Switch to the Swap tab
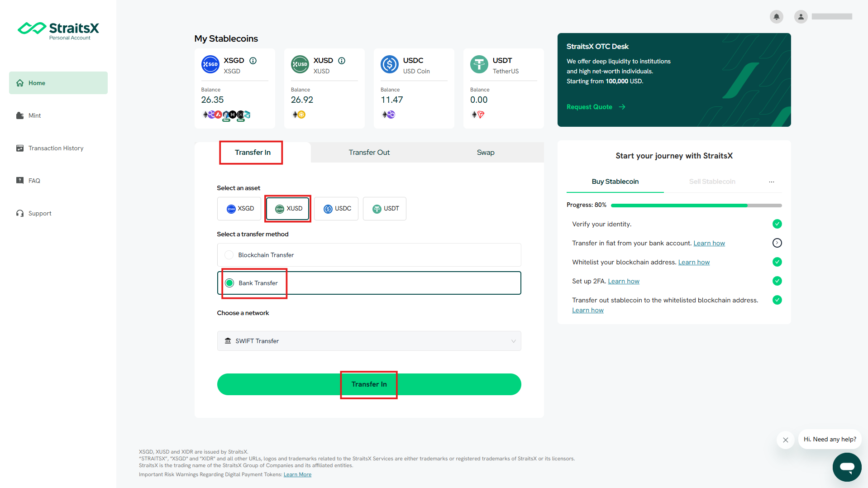 point(486,153)
